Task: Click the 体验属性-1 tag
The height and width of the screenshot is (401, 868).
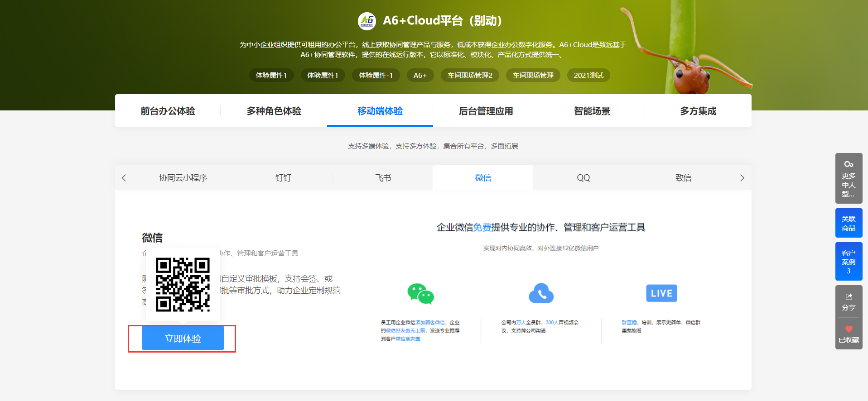Action: 376,75
